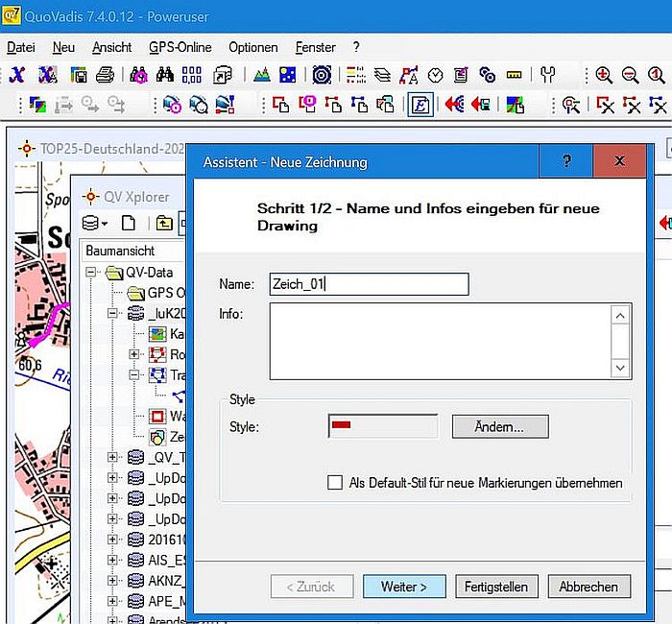Click the yellow ruler measure icon
672x624 pixels.
click(x=514, y=75)
